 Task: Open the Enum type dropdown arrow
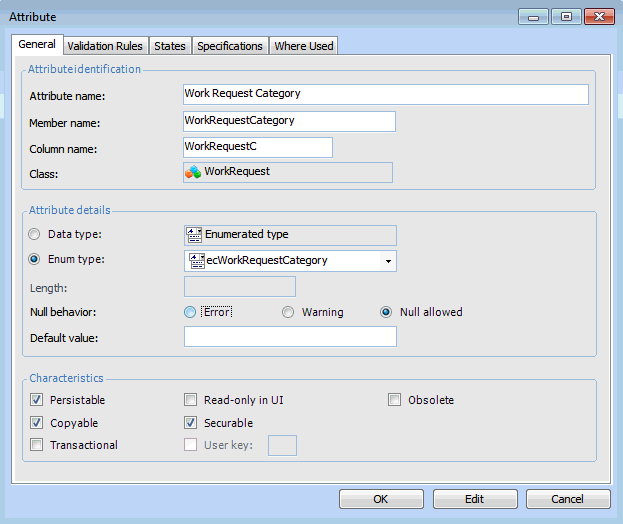388,261
